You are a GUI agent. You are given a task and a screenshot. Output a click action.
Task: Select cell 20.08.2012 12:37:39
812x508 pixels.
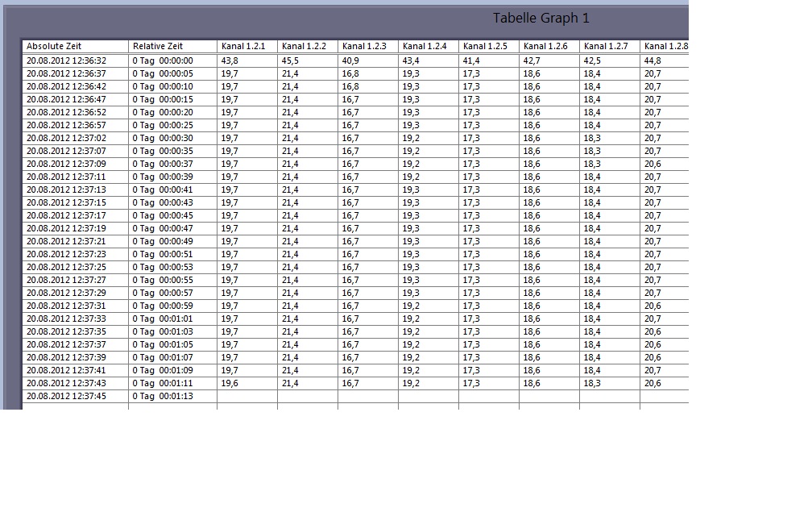[76, 358]
